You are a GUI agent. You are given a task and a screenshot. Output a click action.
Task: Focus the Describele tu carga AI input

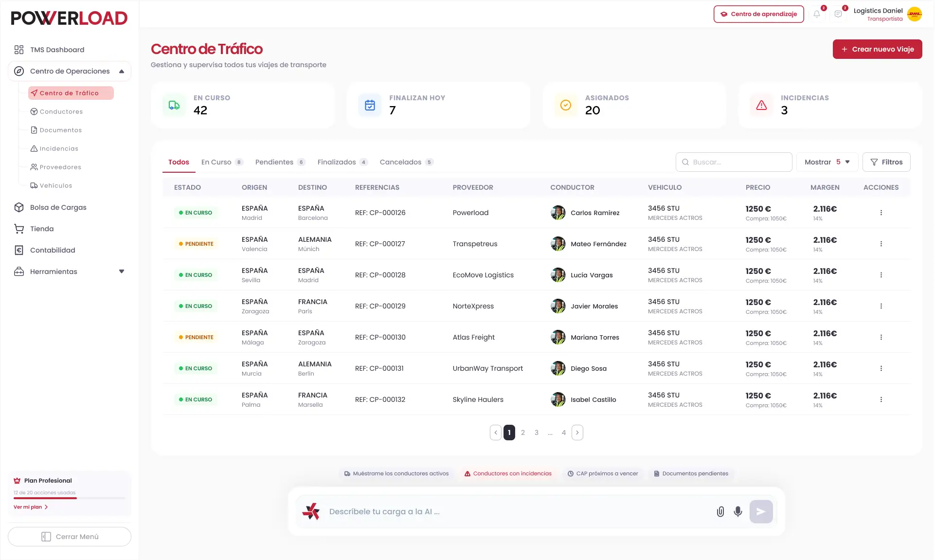click(518, 512)
